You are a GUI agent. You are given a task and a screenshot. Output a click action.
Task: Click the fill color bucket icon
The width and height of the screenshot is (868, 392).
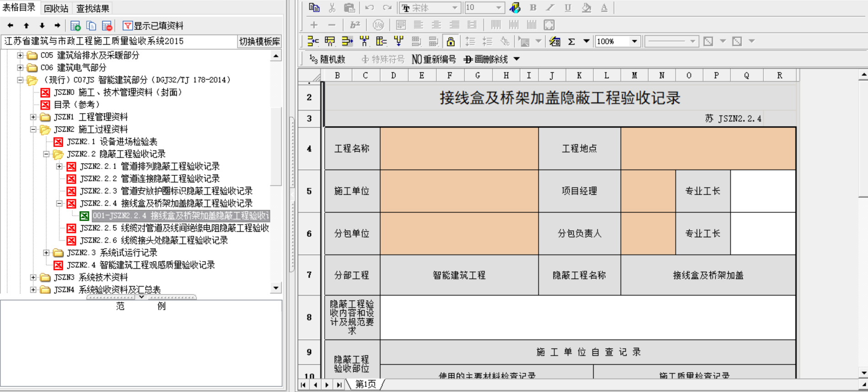tap(586, 8)
